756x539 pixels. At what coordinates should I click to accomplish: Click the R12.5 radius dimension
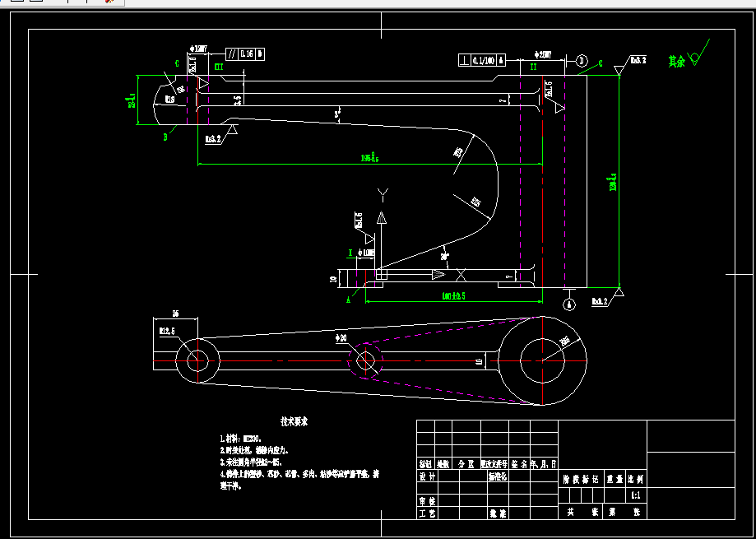click(x=166, y=331)
